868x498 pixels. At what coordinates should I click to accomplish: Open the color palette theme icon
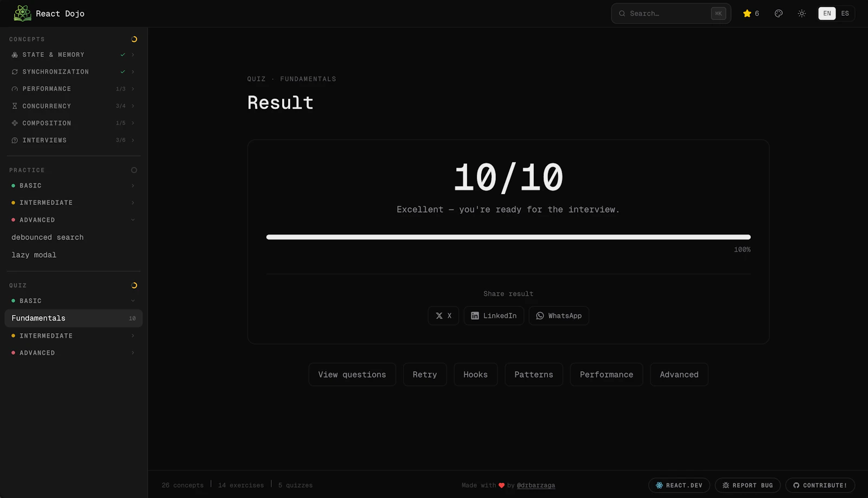click(778, 14)
